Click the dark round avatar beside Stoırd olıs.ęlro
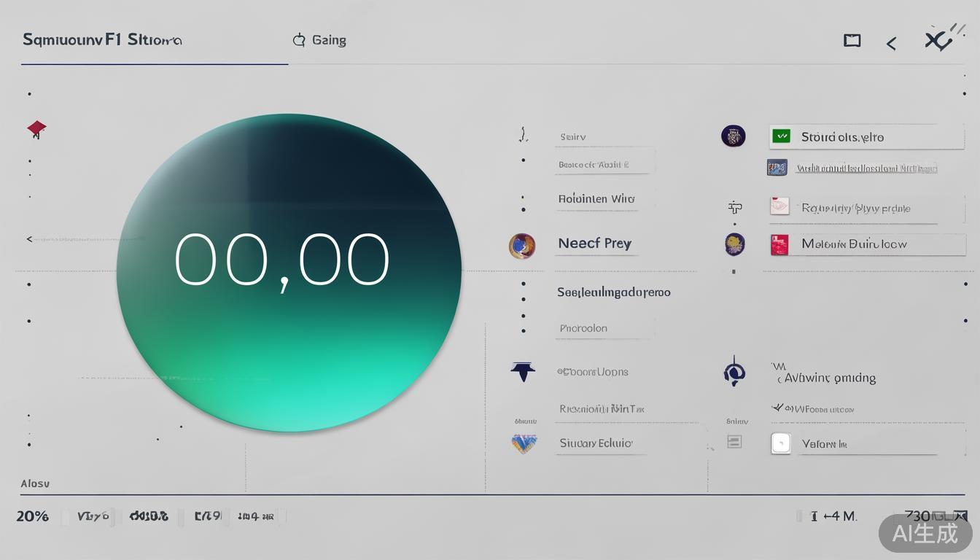The height and width of the screenshot is (560, 980). tap(733, 136)
